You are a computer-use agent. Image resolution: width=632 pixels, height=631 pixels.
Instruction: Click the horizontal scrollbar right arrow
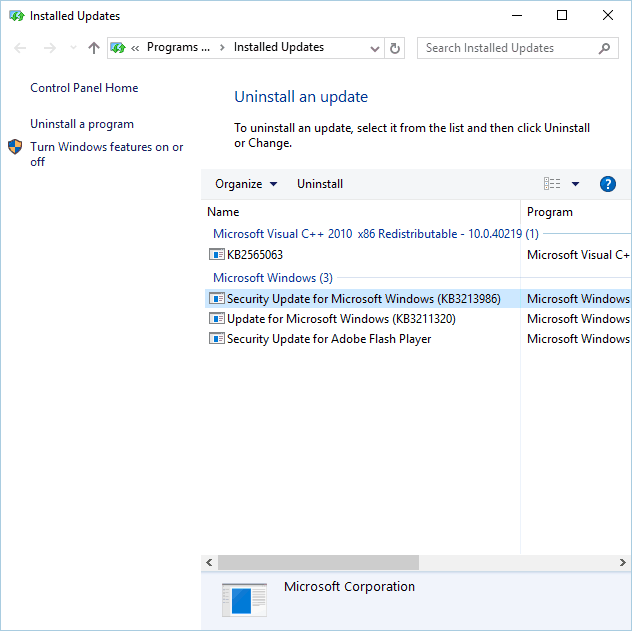tap(623, 563)
